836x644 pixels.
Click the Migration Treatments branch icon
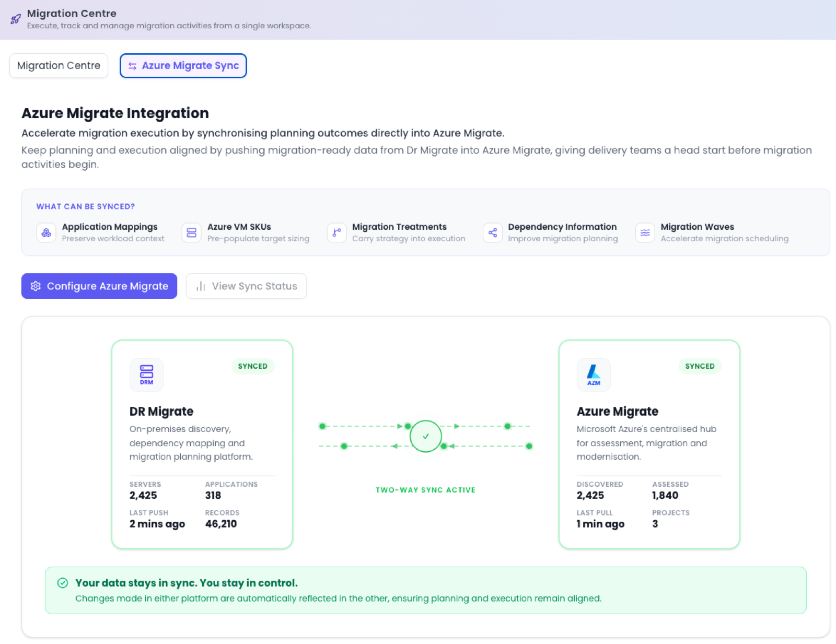pos(336,232)
